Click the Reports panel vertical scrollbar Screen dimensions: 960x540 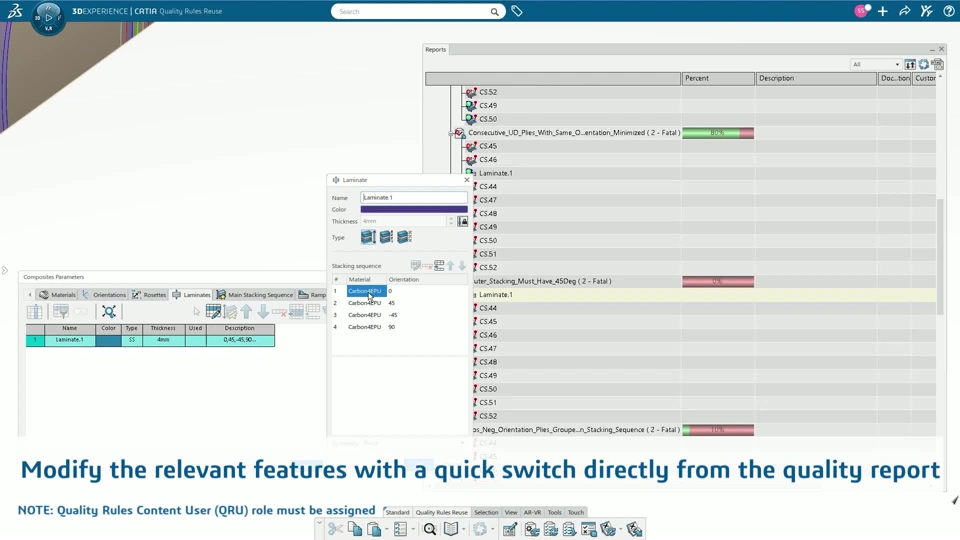click(x=940, y=257)
